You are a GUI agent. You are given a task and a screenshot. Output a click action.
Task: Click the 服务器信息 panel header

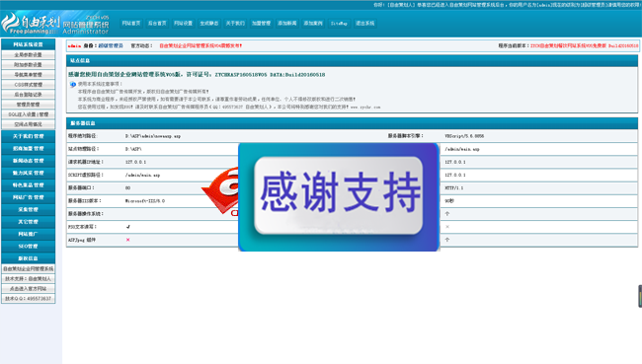(x=353, y=123)
